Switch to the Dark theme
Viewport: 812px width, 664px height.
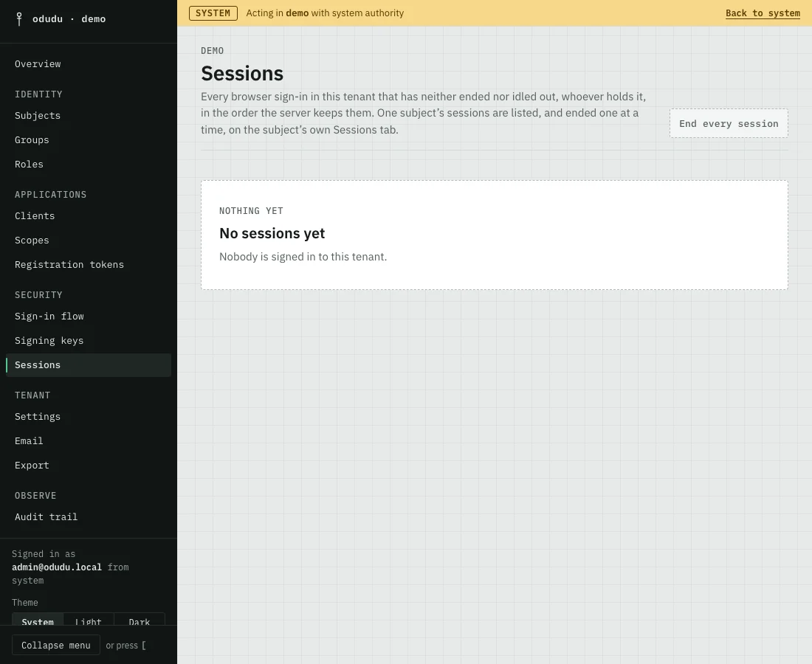click(140, 620)
